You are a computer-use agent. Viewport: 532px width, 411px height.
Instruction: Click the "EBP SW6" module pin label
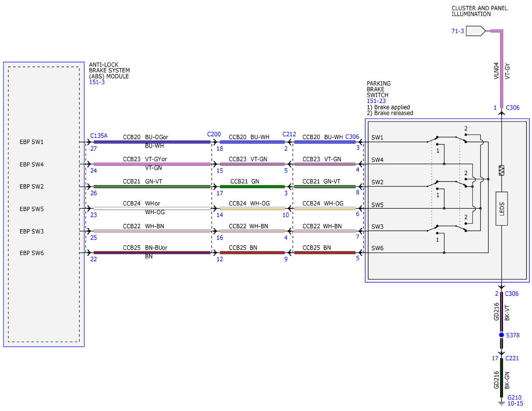coord(31,253)
